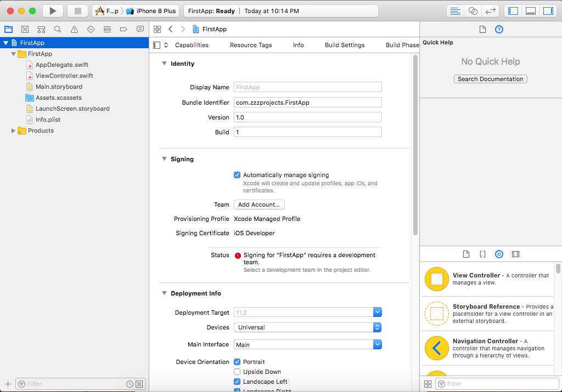
Task: Stop the running build
Action: click(x=78, y=11)
